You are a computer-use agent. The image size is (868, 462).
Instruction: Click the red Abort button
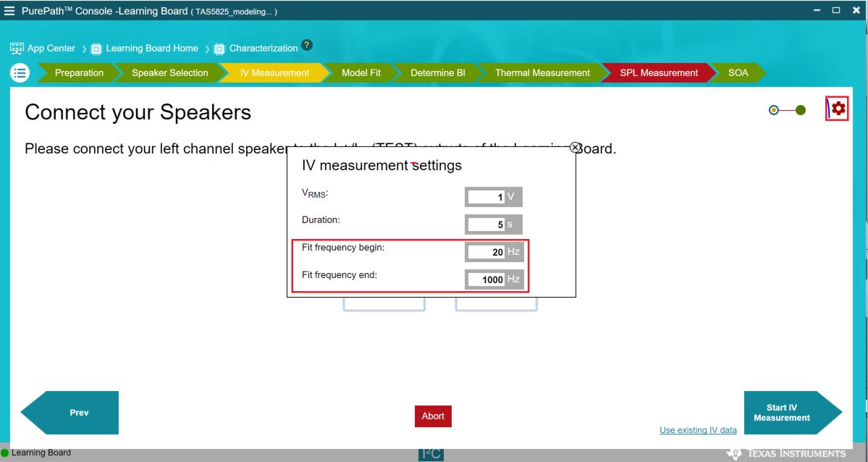tap(433, 416)
